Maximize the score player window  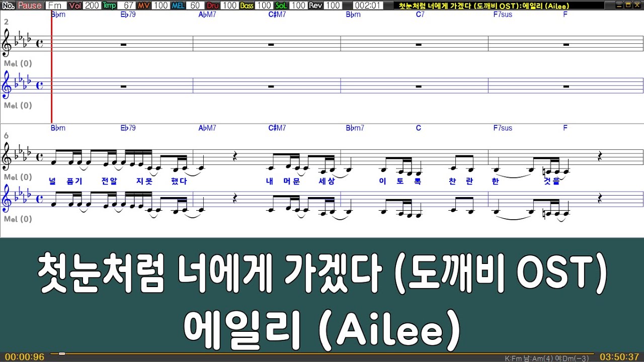[x=628, y=5]
